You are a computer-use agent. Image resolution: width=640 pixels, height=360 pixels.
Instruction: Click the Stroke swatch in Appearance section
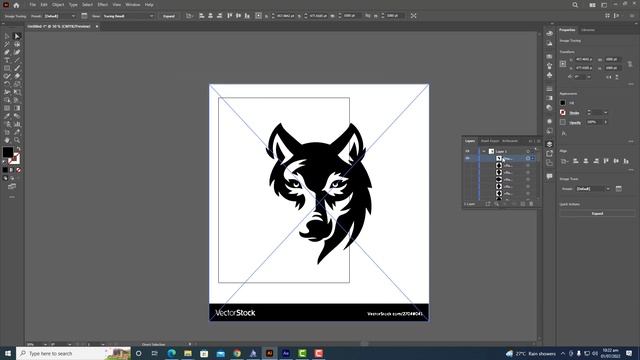[x=563, y=112]
